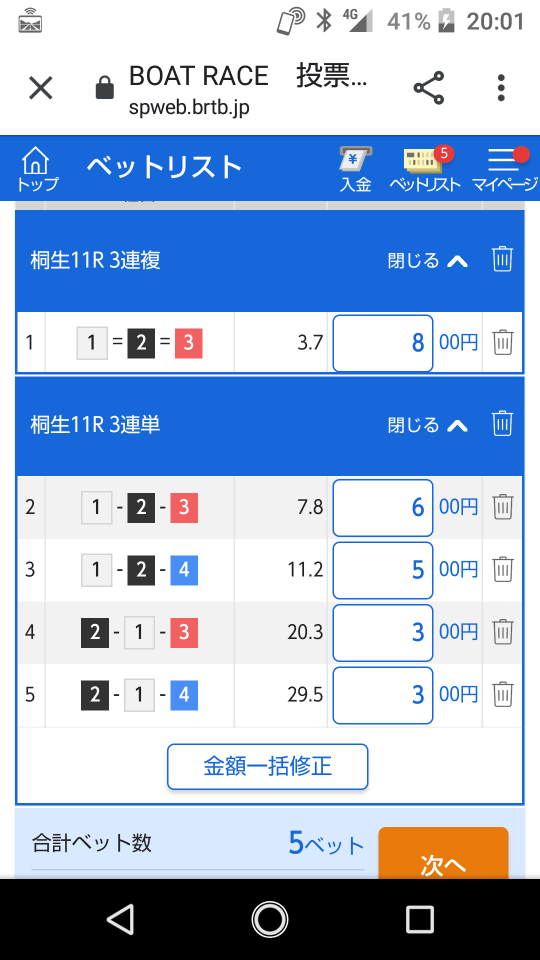540x960 pixels.
Task: Collapse 3連単 section with 閉じる
Action: pyautogui.click(x=428, y=425)
